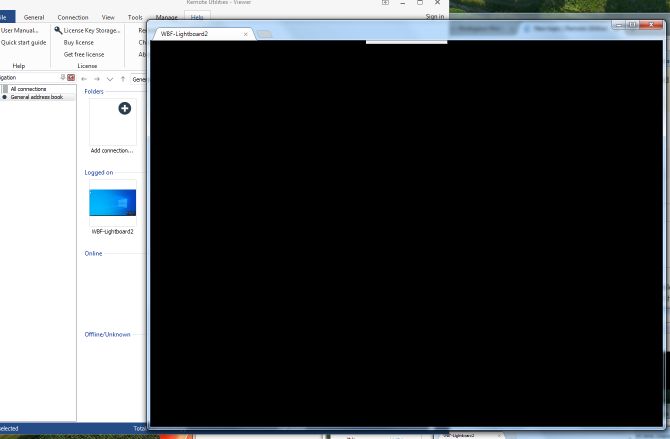Go forward with the right arrow
670x439 pixels.
pos(97,78)
